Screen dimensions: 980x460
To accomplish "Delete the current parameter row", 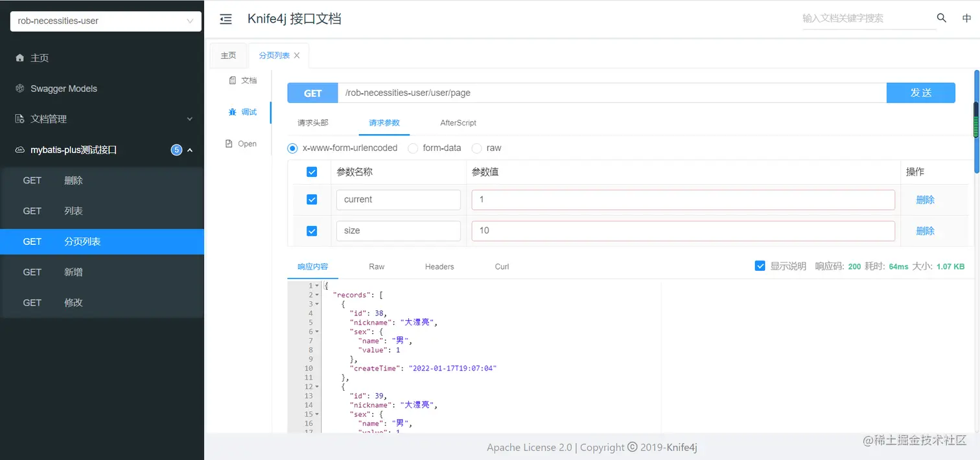I will click(x=926, y=200).
